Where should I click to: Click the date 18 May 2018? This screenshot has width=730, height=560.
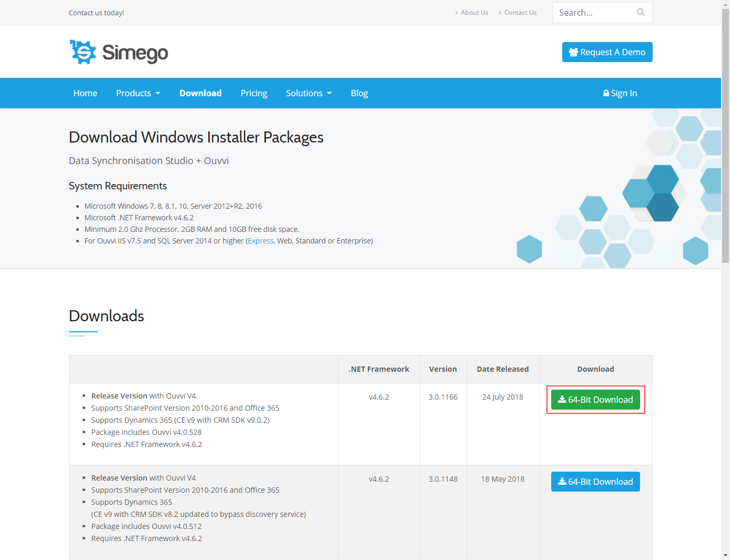point(503,479)
